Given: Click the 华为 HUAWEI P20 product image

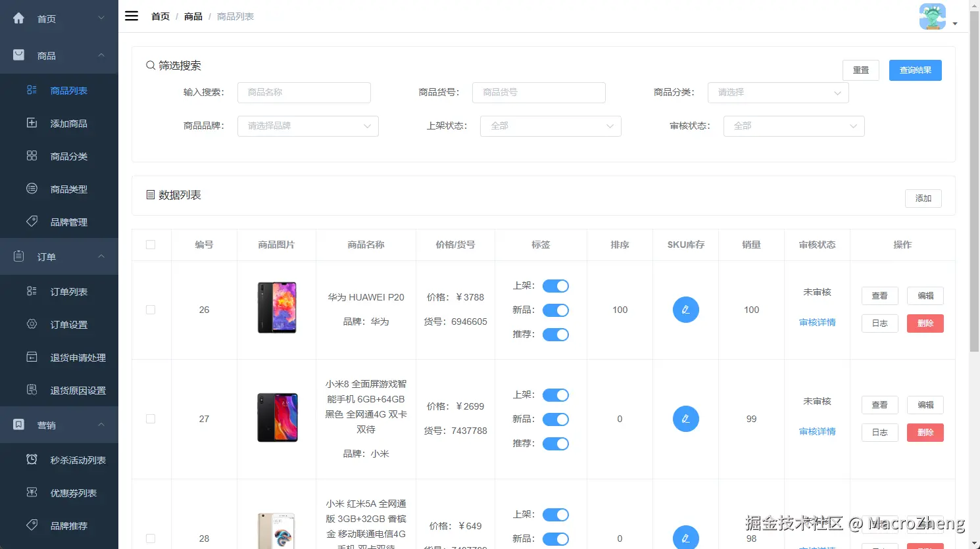Looking at the screenshot, I should coord(277,308).
